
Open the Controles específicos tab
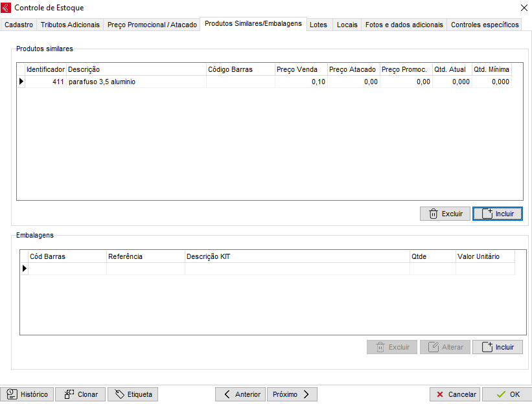click(x=485, y=25)
